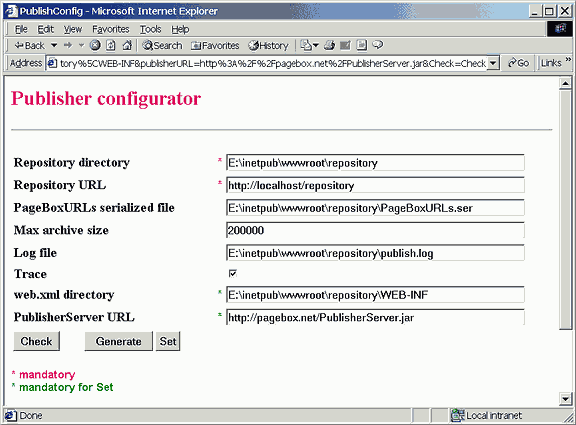Click the "Log file" label
576x425 pixels.
(x=35, y=253)
